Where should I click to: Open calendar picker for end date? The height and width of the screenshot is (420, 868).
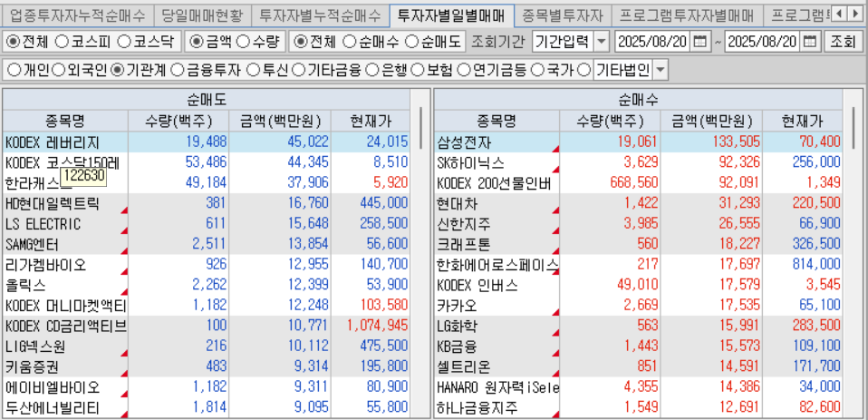pyautogui.click(x=810, y=42)
